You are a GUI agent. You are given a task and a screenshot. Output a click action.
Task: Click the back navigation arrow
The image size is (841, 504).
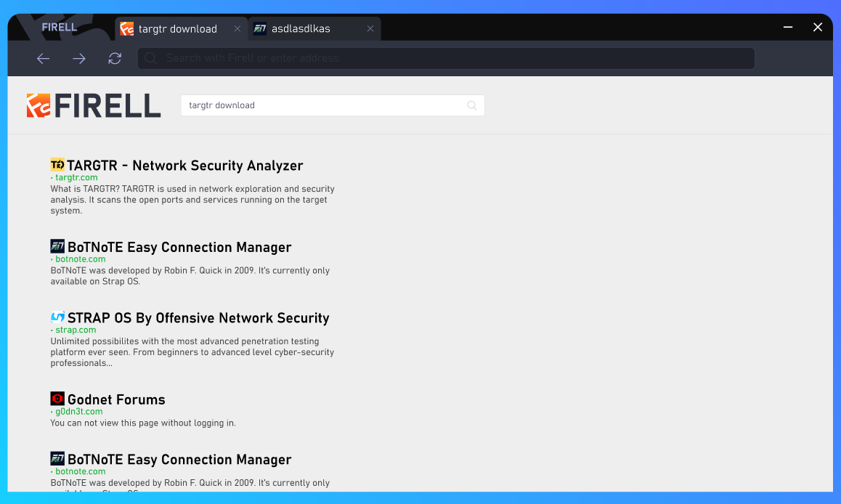(x=43, y=58)
